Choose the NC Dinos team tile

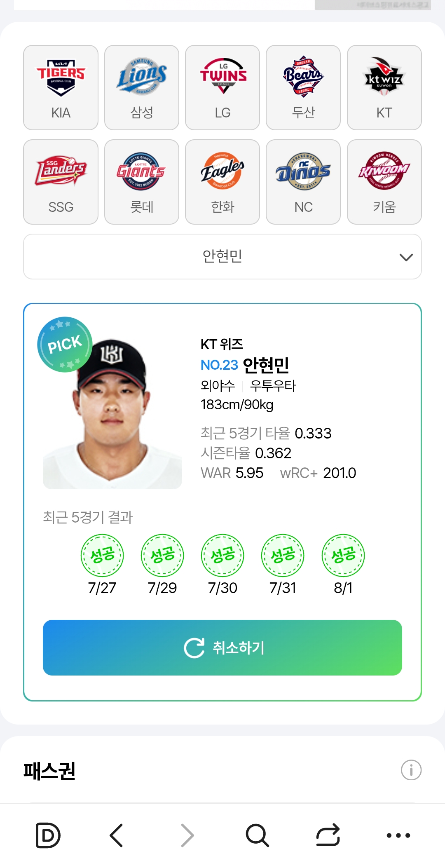303,182
